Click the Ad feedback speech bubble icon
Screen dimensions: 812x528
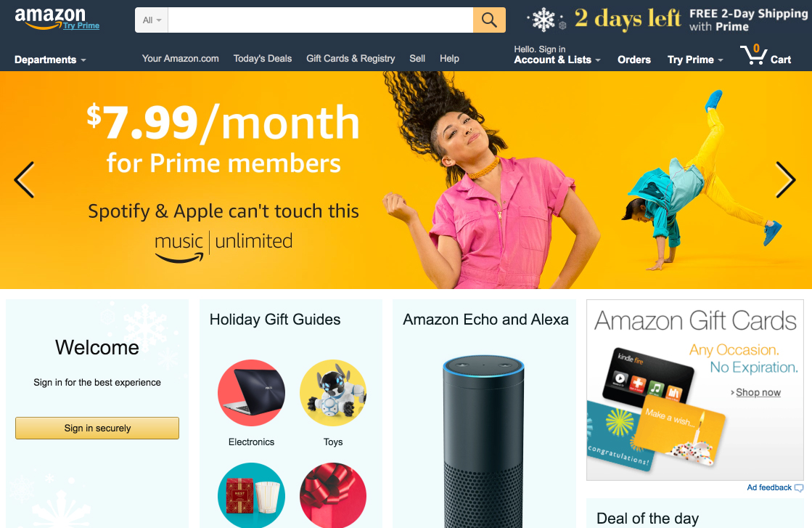coord(799,487)
